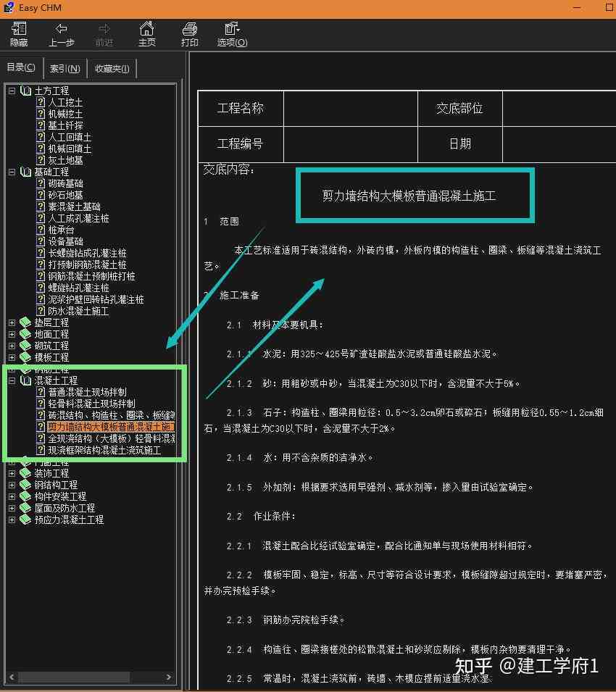The image size is (616, 692).
Task: Click the page icon beside 普通混凝土现场拌制
Action: pos(41,392)
